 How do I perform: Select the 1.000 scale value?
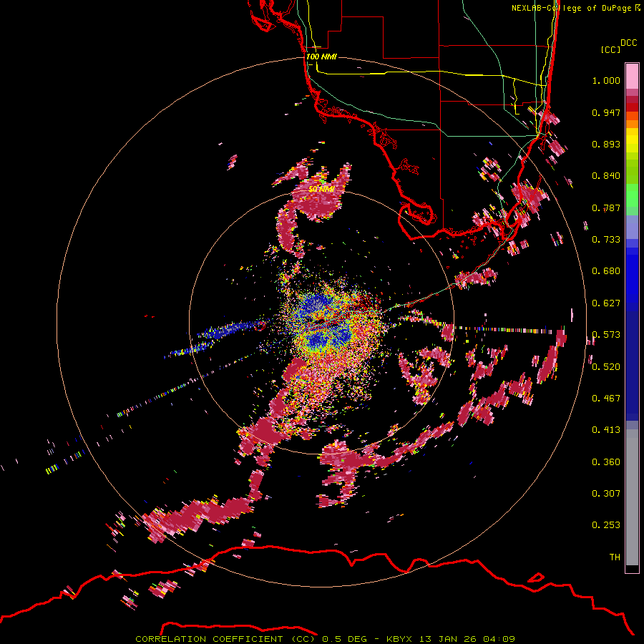[x=606, y=80]
